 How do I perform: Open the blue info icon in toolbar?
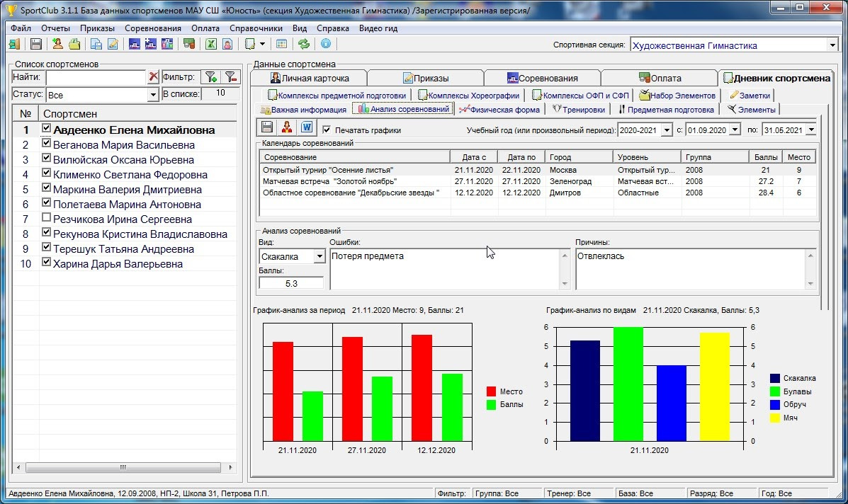pos(325,44)
